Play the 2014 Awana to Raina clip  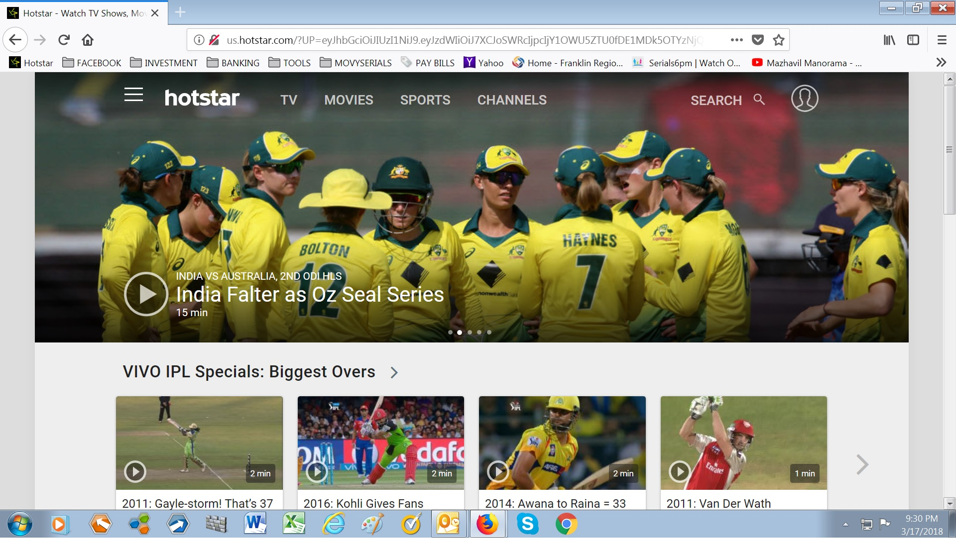click(x=498, y=471)
